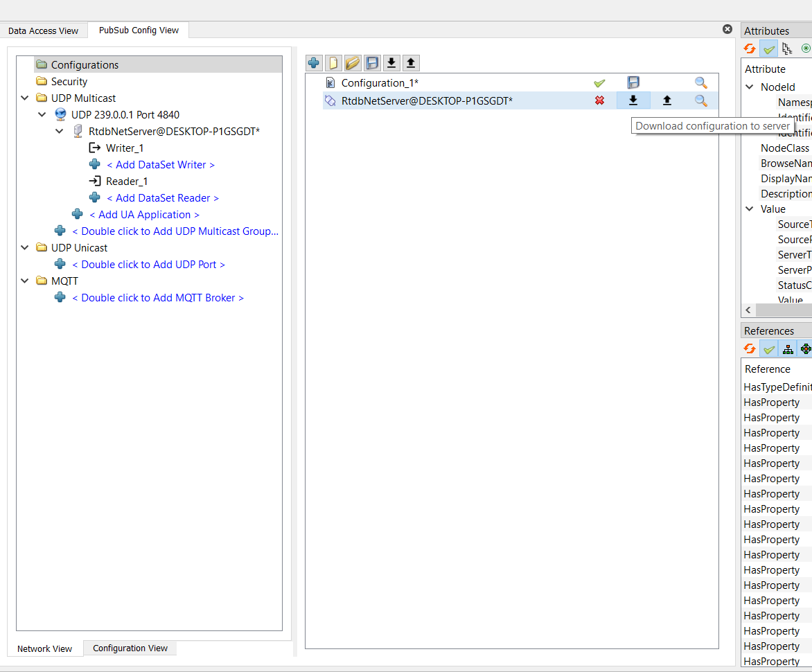The width and height of the screenshot is (812, 672).
Task: Collapse the UDP Multicast tree node
Action: pos(24,98)
